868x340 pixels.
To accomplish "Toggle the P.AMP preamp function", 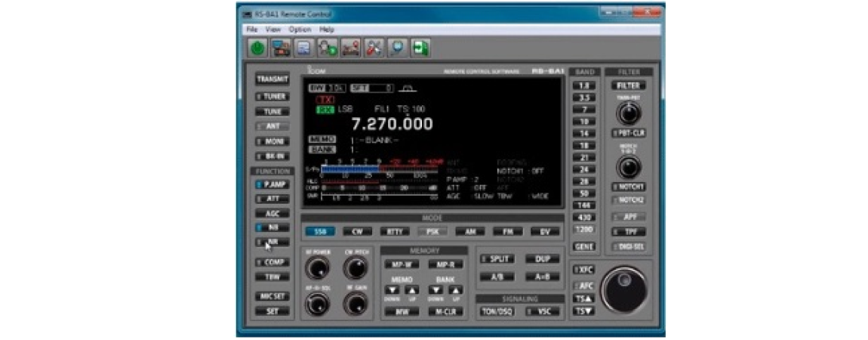I will [x=272, y=184].
